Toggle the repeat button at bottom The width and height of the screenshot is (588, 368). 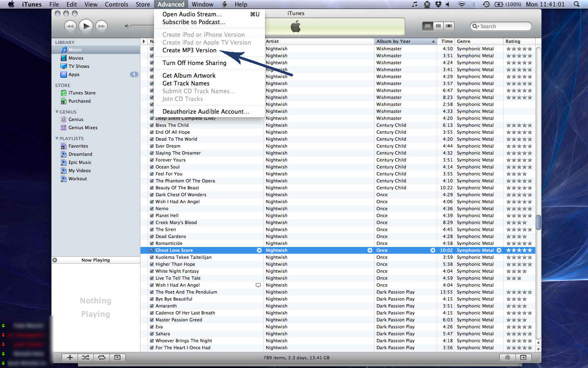pyautogui.click(x=101, y=357)
